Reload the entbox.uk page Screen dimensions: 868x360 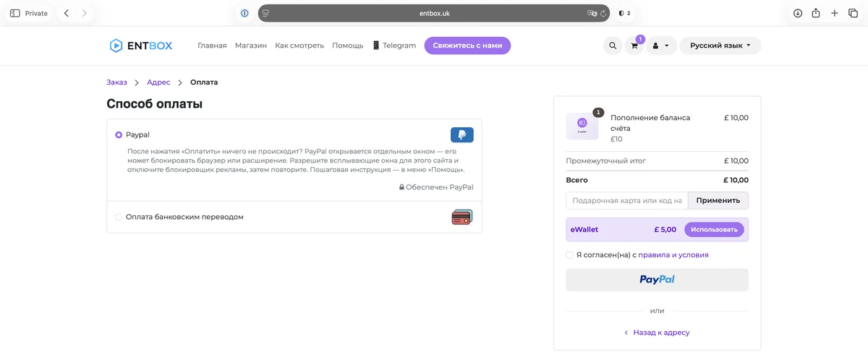coord(603,13)
